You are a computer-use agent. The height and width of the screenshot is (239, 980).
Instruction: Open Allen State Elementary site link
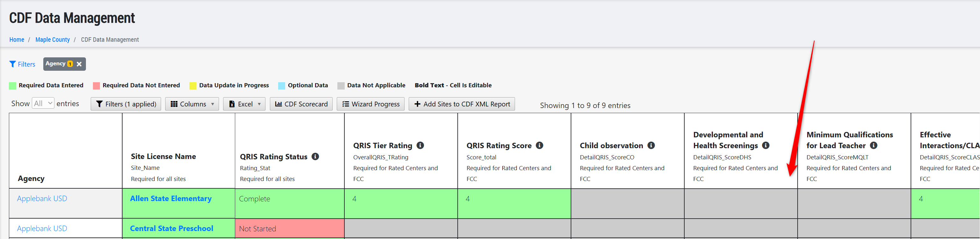click(171, 199)
